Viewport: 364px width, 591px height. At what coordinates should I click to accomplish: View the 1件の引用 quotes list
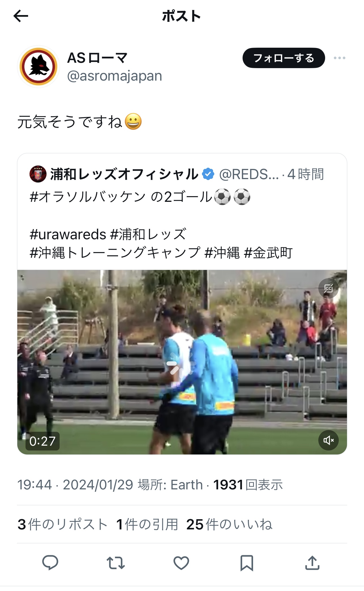tap(147, 524)
